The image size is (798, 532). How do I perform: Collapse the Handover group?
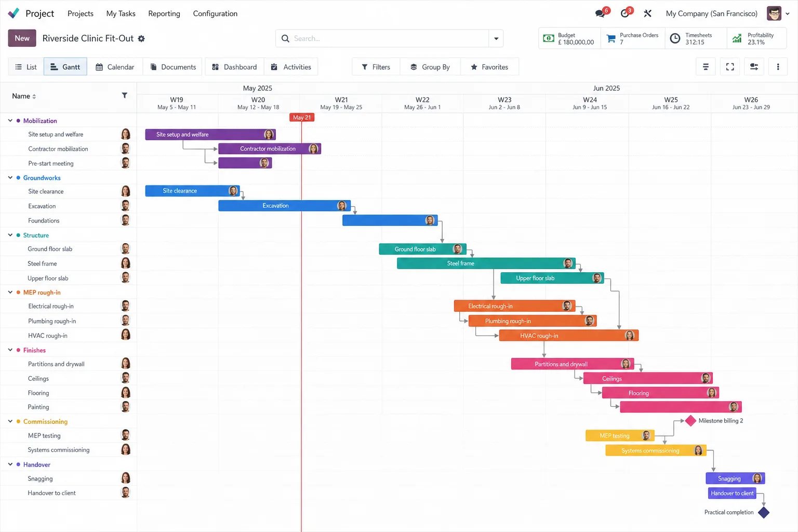10,464
